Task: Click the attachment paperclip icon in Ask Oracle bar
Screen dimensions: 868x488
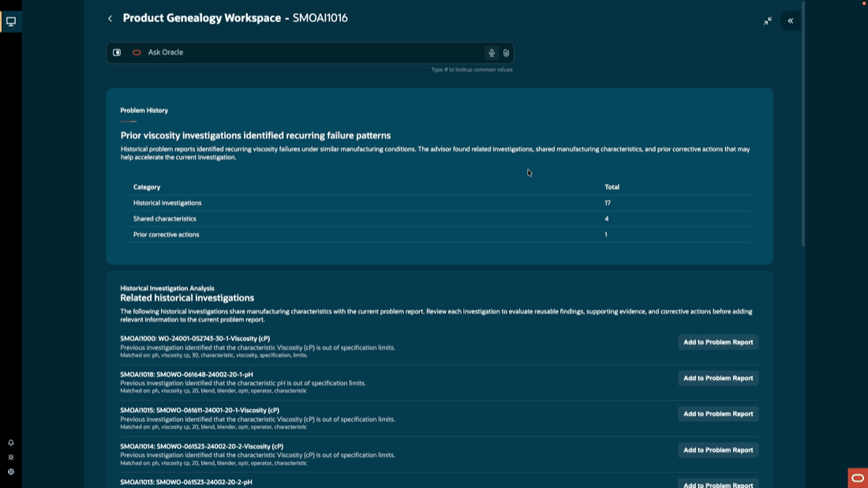Action: [506, 53]
